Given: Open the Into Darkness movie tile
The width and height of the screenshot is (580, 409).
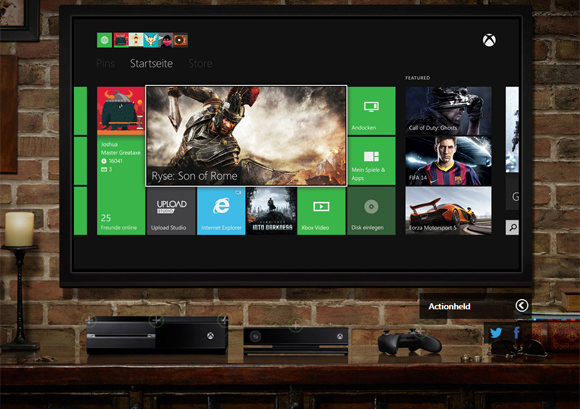Looking at the screenshot, I should (x=272, y=211).
